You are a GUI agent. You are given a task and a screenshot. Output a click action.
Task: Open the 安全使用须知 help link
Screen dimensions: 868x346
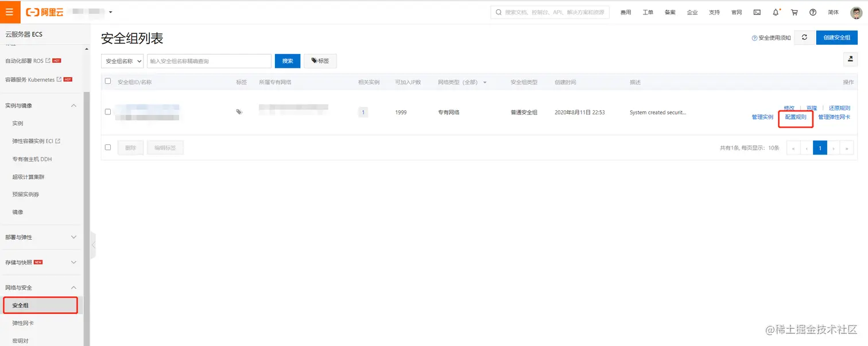click(771, 38)
